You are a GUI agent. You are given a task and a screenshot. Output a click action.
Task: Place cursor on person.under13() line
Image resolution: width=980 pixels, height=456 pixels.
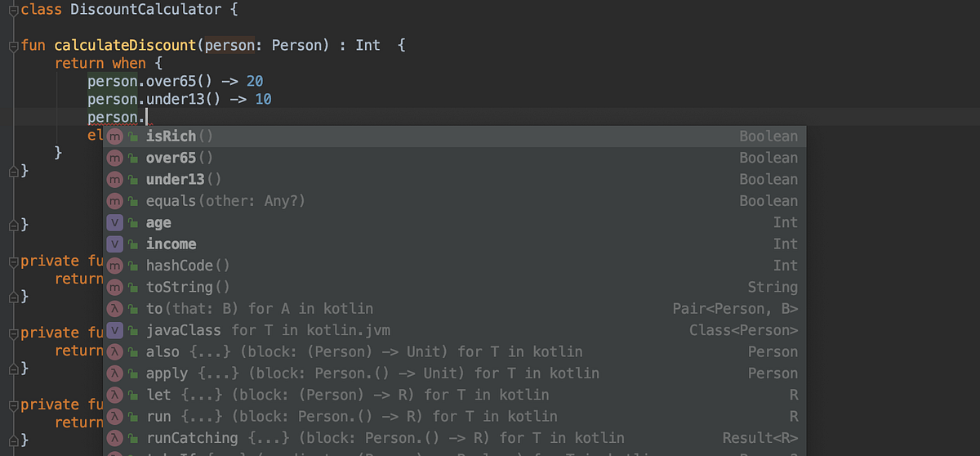click(180, 100)
